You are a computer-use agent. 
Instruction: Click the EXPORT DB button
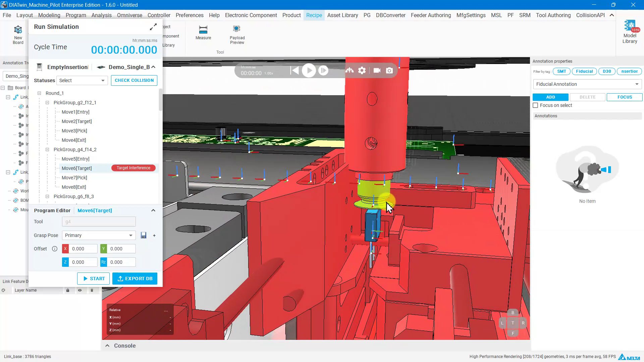tap(135, 279)
